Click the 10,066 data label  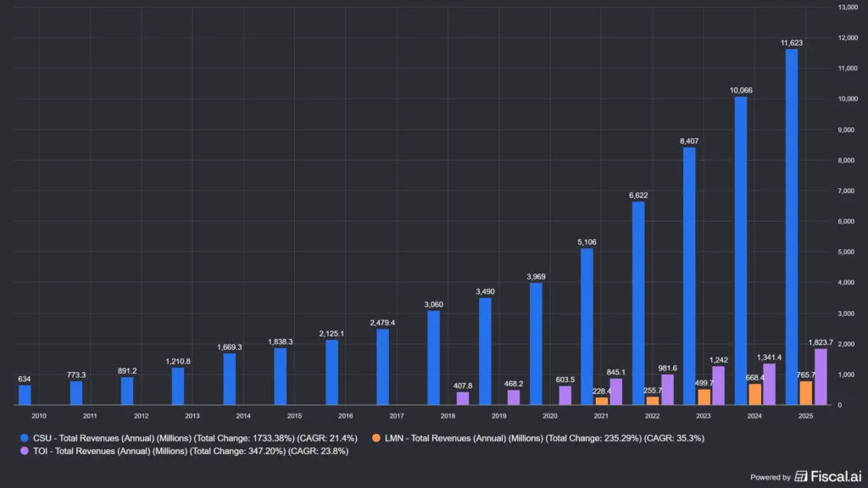click(x=741, y=90)
